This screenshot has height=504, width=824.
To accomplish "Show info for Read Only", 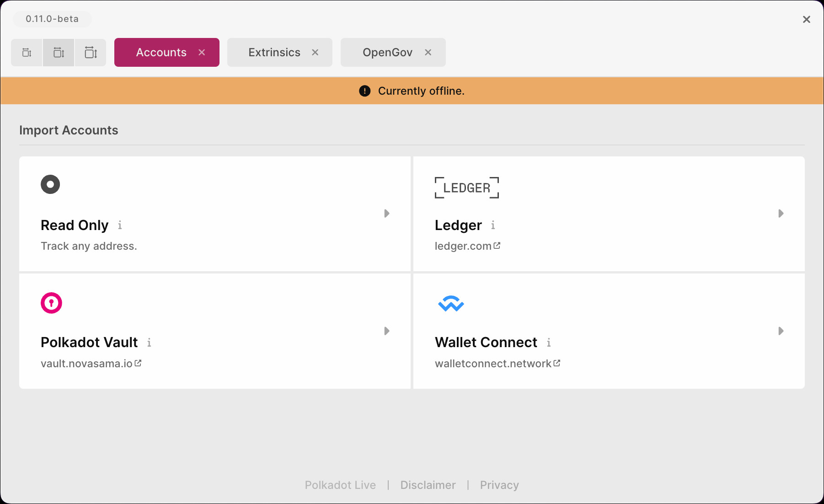I will [x=120, y=225].
